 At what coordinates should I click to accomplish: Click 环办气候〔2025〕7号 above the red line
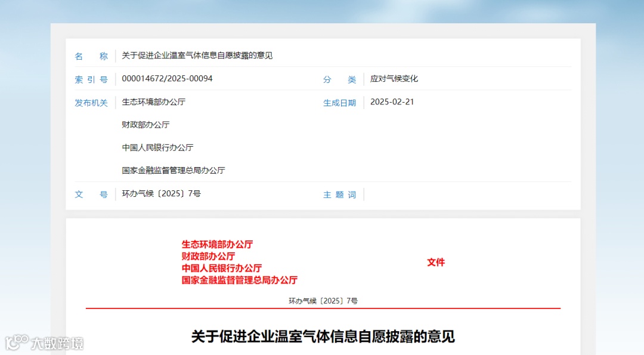[x=323, y=301]
